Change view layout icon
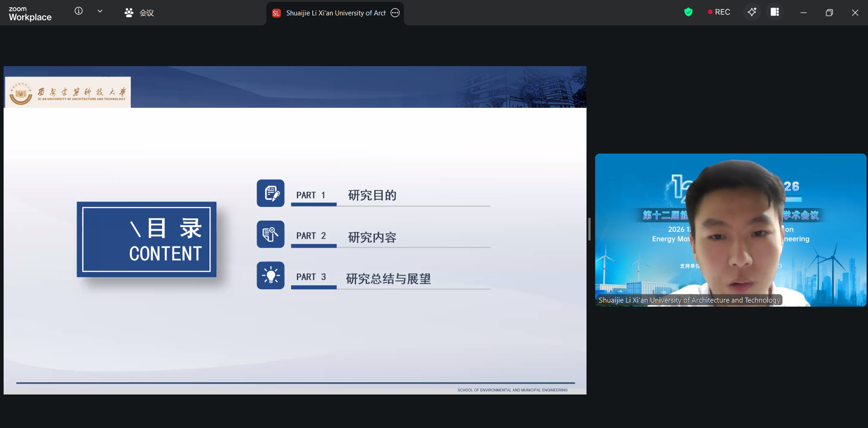The width and height of the screenshot is (868, 428). [x=775, y=12]
